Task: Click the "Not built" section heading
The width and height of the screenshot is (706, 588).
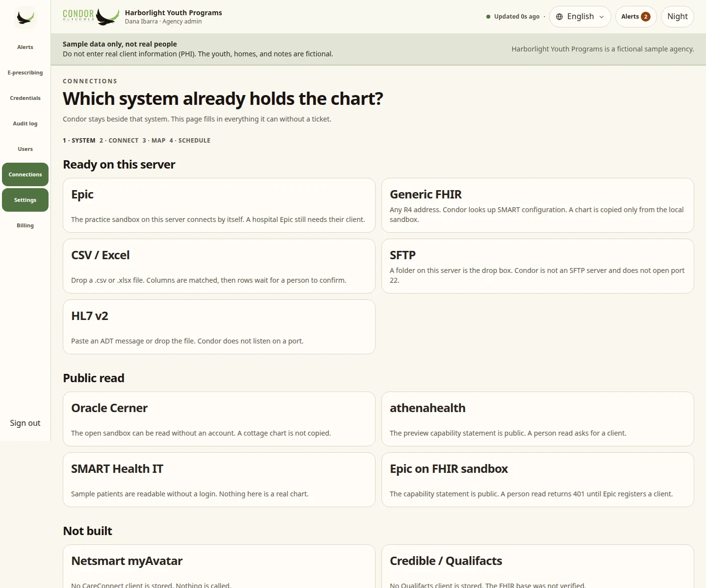Action: (x=88, y=531)
